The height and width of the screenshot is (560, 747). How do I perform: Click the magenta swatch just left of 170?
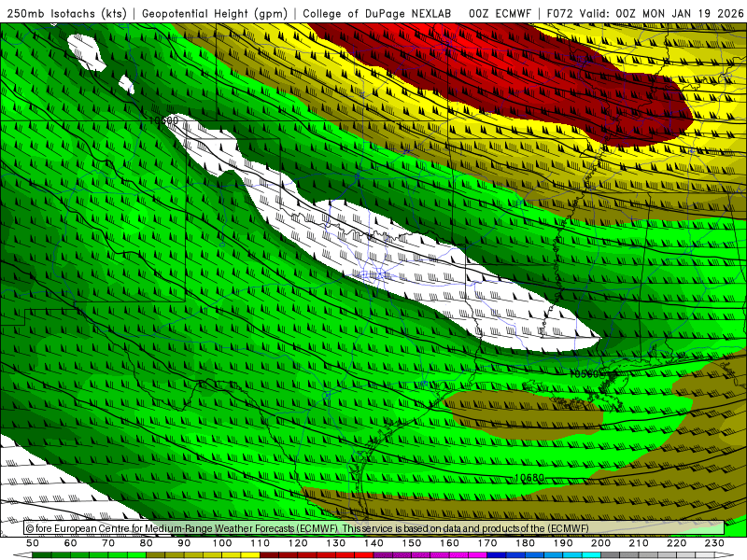point(477,555)
